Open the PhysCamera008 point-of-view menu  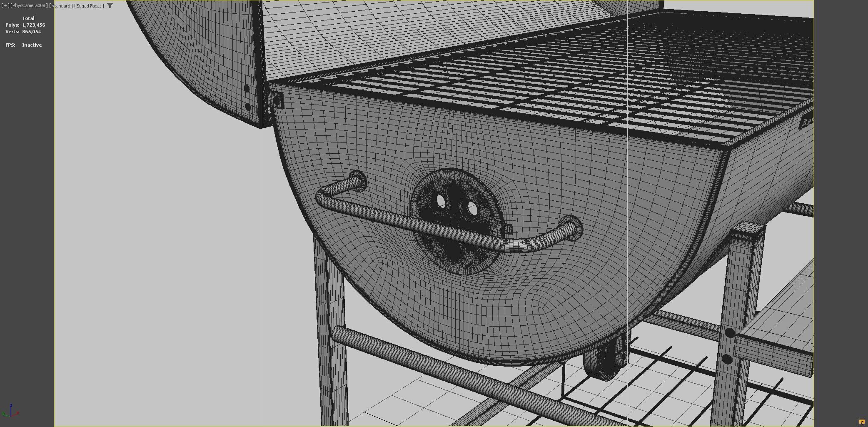[29, 6]
